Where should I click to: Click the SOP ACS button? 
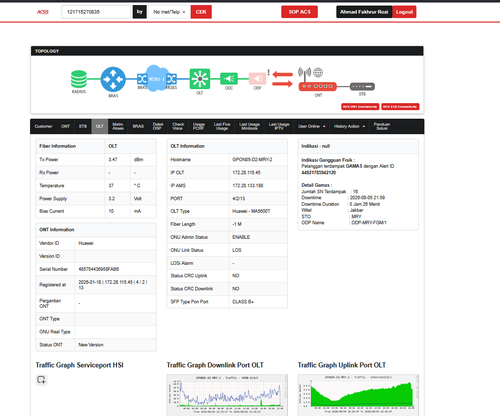(x=299, y=12)
